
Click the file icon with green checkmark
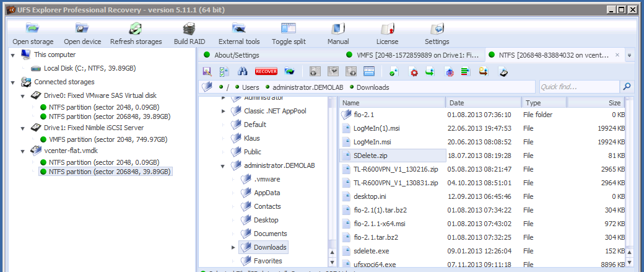(394, 72)
